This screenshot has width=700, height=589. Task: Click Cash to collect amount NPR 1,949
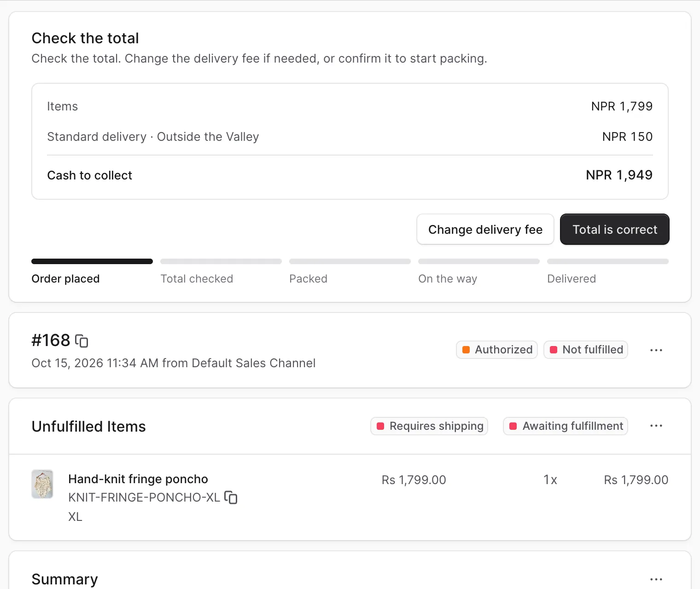pos(619,175)
